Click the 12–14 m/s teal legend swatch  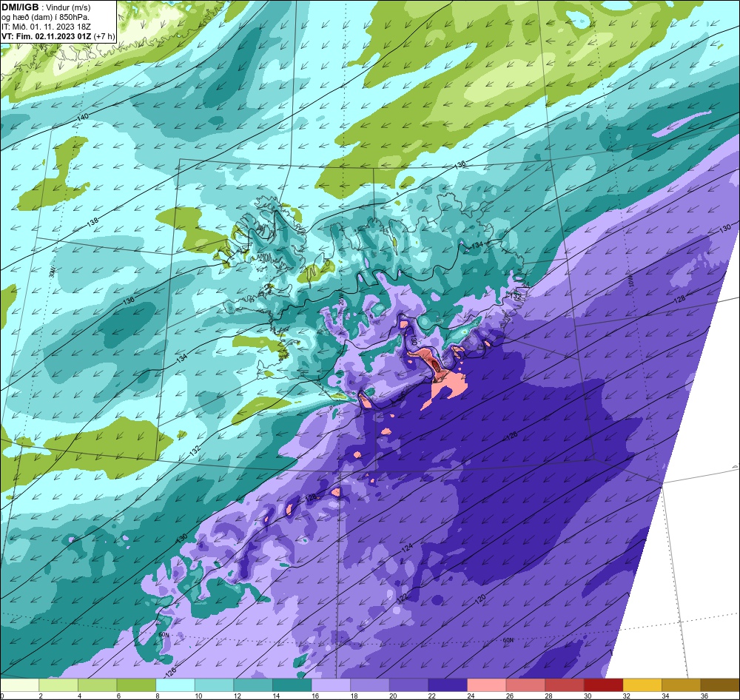[x=253, y=685]
